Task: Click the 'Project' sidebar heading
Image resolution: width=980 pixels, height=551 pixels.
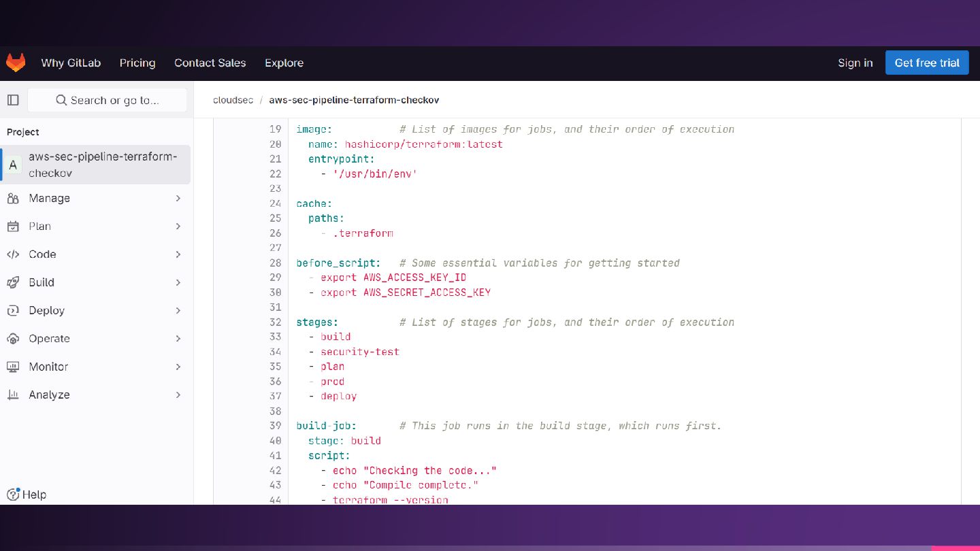Action: [x=23, y=132]
